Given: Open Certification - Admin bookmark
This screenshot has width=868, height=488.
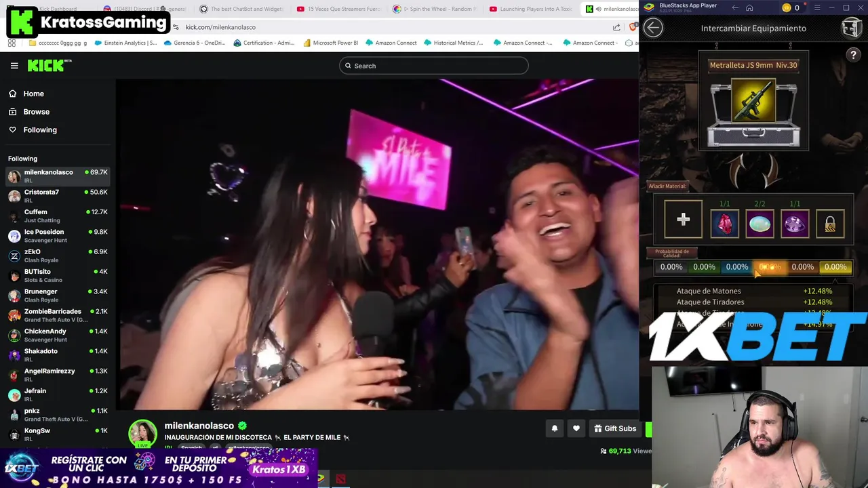Looking at the screenshot, I should pos(264,43).
